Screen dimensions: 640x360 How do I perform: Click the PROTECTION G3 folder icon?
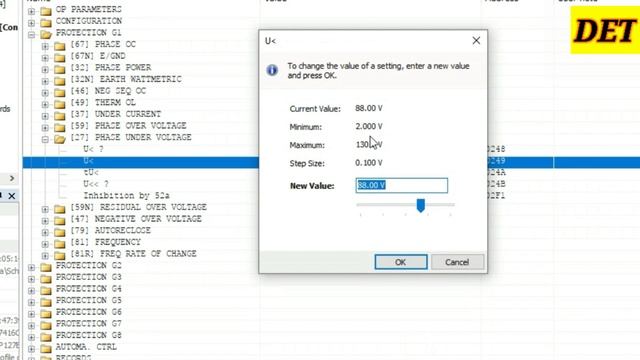(x=46, y=279)
